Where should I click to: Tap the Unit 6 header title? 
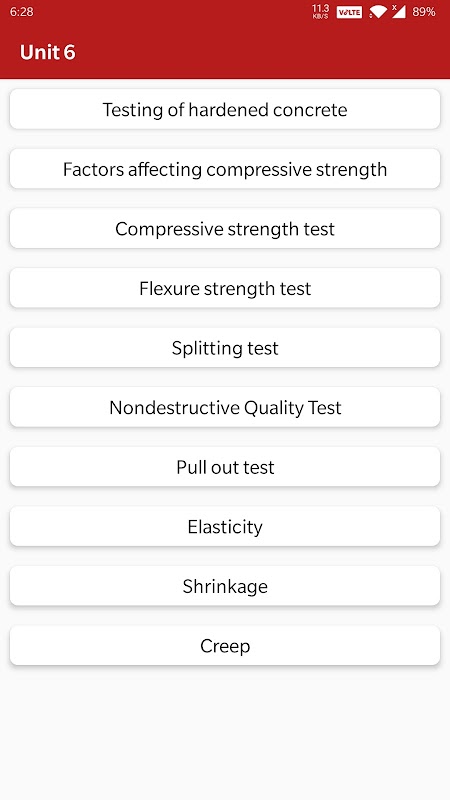click(47, 52)
